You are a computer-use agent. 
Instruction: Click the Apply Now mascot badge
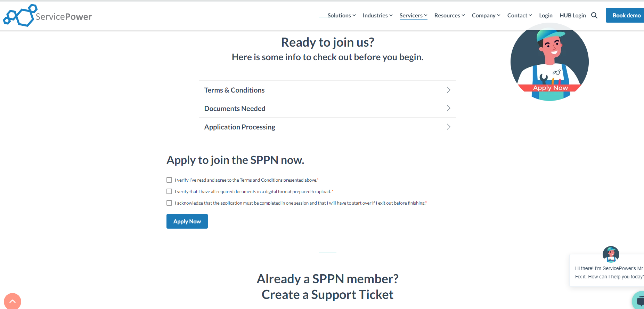point(549,62)
